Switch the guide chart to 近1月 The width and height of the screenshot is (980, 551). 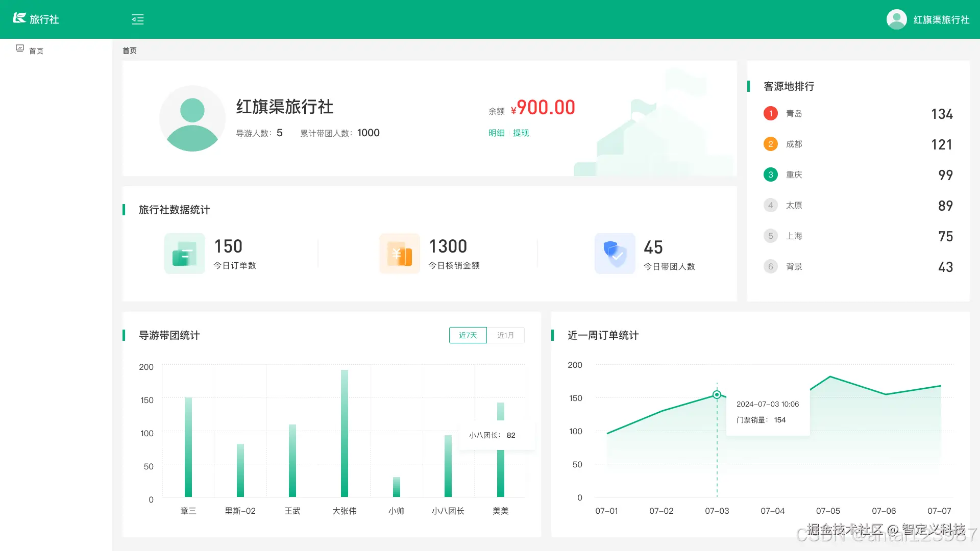click(505, 335)
